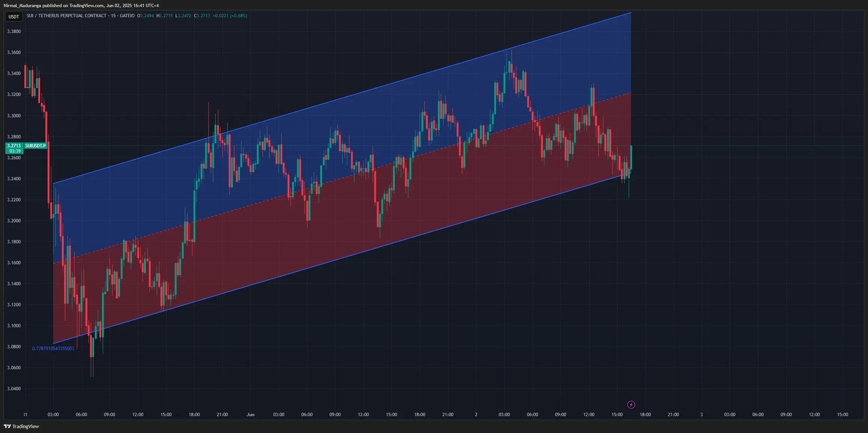Click the green 3.2713 current price label
This screenshot has width=868, height=433.
[14, 145]
